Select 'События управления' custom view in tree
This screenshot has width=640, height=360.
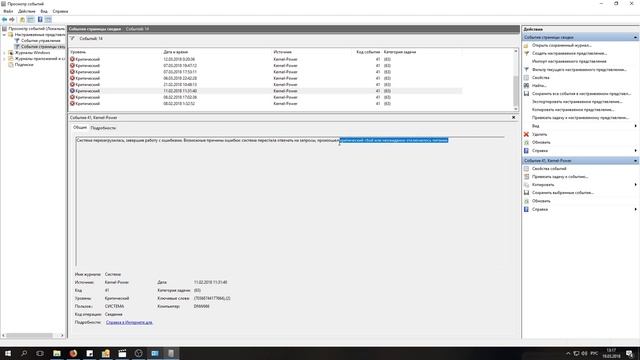pos(40,41)
